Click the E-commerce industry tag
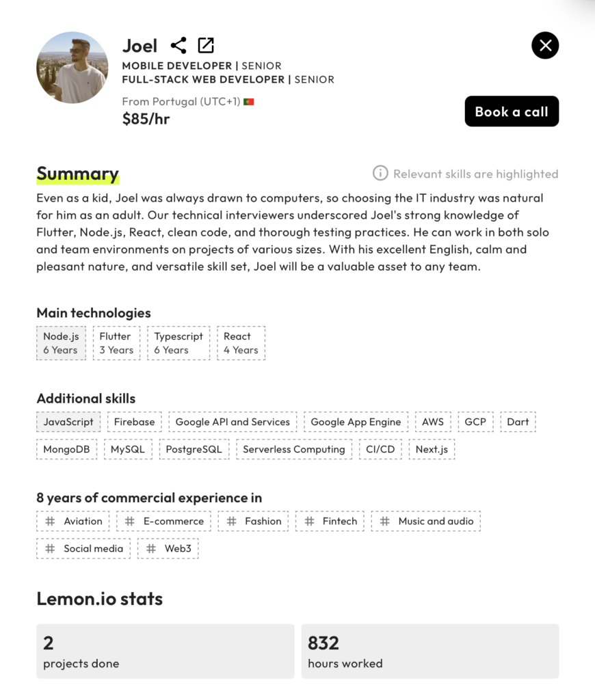Viewport: 595px width, 700px height. click(164, 521)
